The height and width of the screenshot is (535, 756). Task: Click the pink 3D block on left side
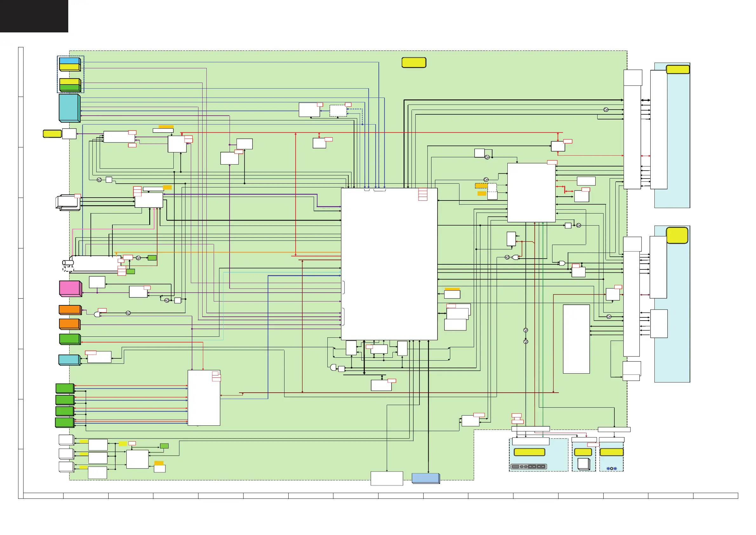(x=70, y=288)
